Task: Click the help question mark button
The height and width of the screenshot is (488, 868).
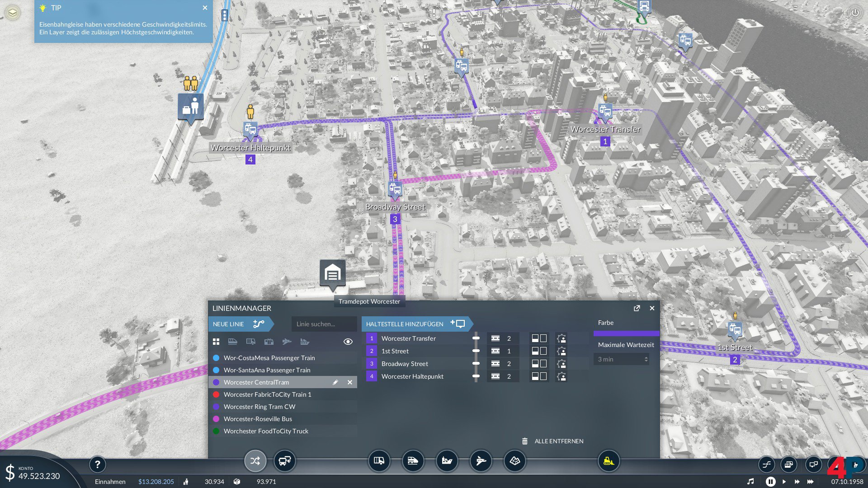Action: [97, 464]
